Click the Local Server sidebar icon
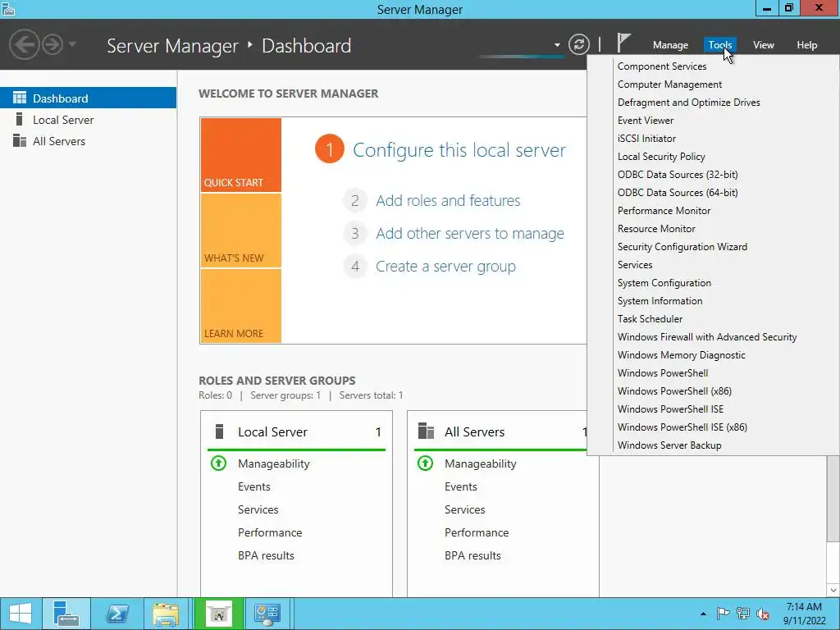The width and height of the screenshot is (840, 630). point(20,119)
